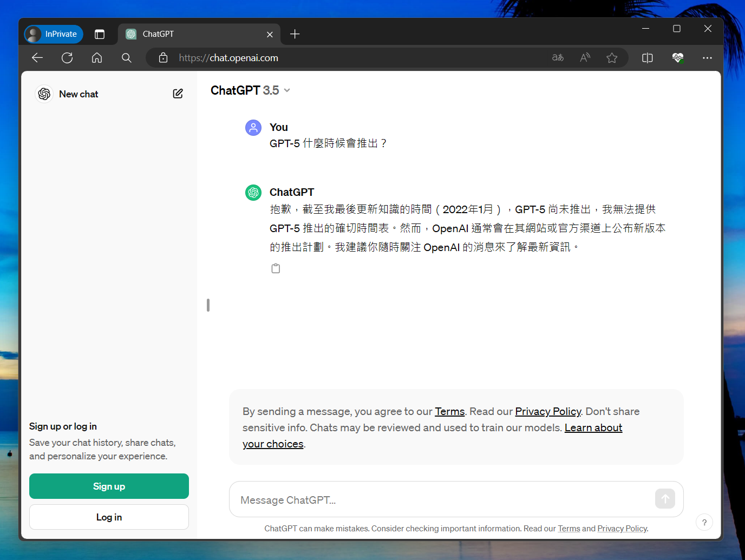Open the help question mark button

(704, 522)
